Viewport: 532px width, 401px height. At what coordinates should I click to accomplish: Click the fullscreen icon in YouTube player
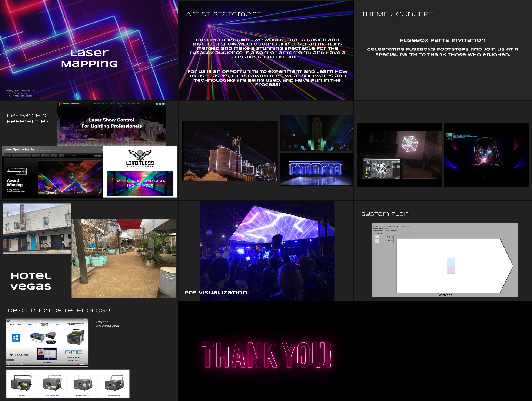click(x=86, y=365)
